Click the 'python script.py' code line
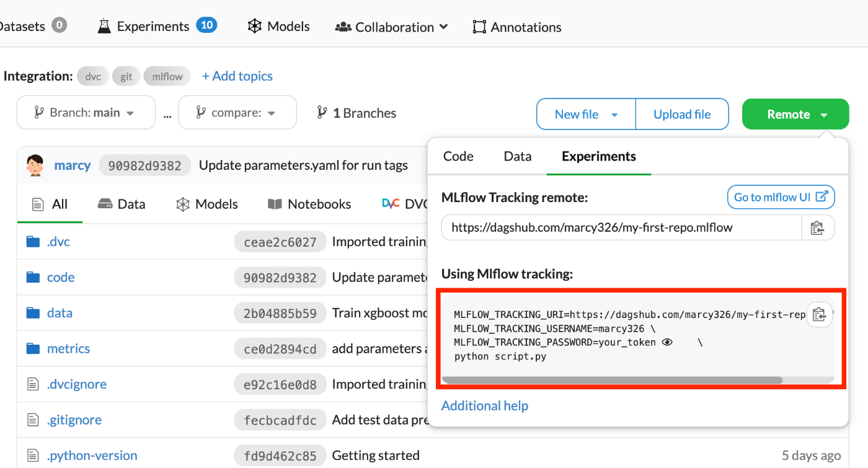Screen dimensions: 868x468 coord(500,356)
